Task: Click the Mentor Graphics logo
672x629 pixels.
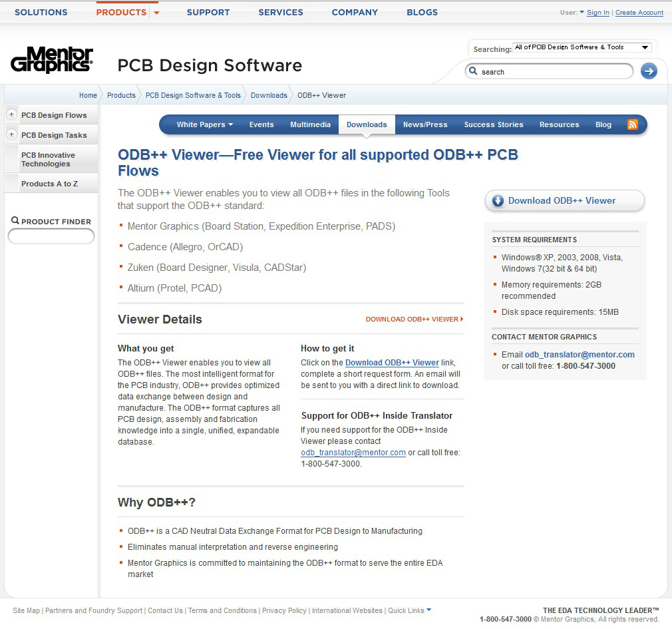Action: click(x=52, y=60)
